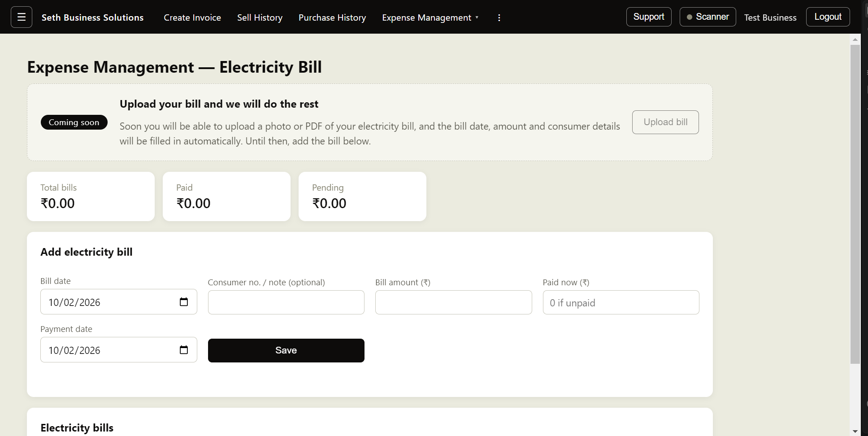This screenshot has width=868, height=436.
Task: Open Purchase History page
Action: click(332, 17)
